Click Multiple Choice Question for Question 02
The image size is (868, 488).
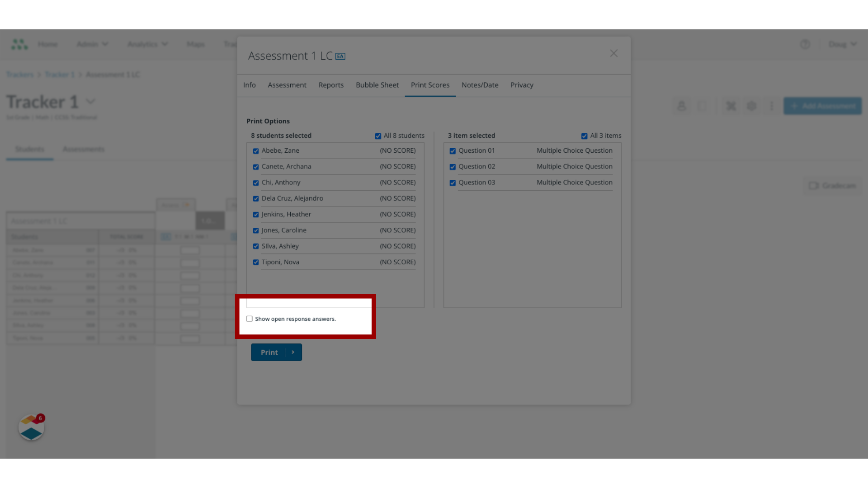click(574, 167)
